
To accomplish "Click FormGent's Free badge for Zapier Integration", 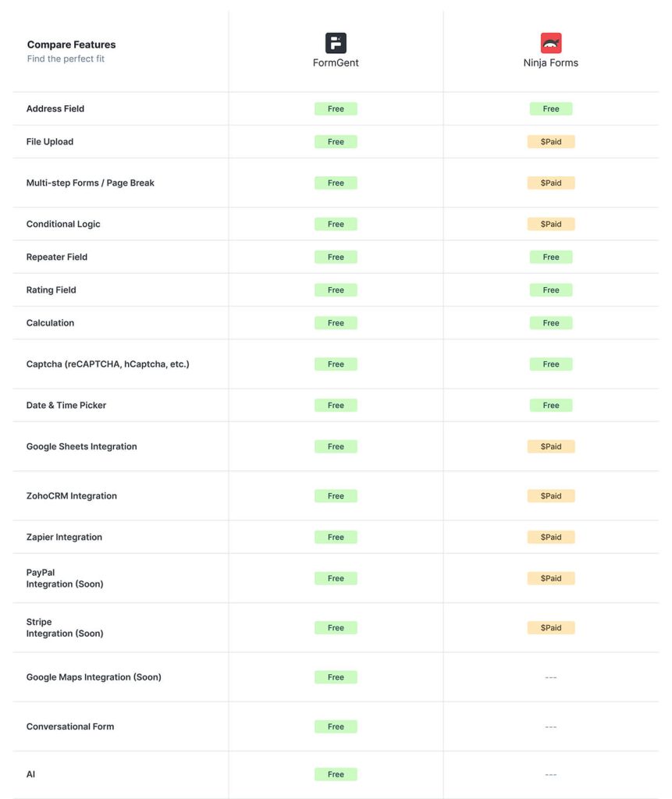I will point(336,537).
